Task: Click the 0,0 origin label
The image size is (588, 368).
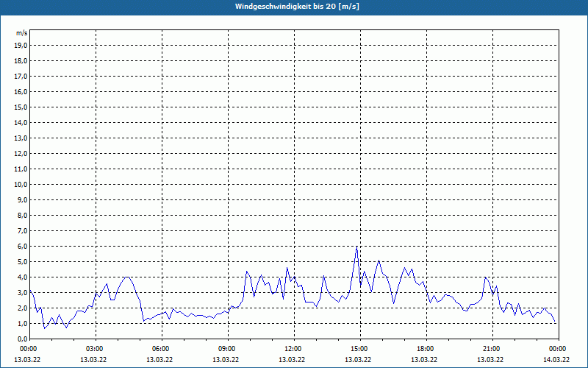Action: click(x=23, y=339)
